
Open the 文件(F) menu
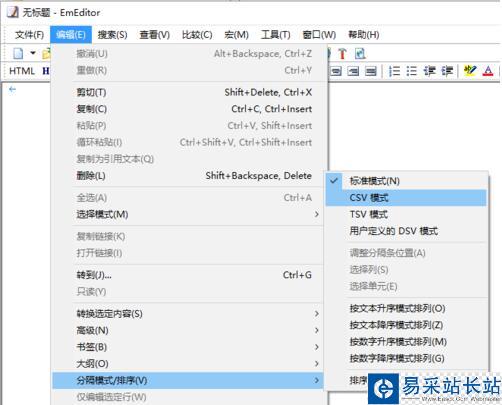[29, 35]
